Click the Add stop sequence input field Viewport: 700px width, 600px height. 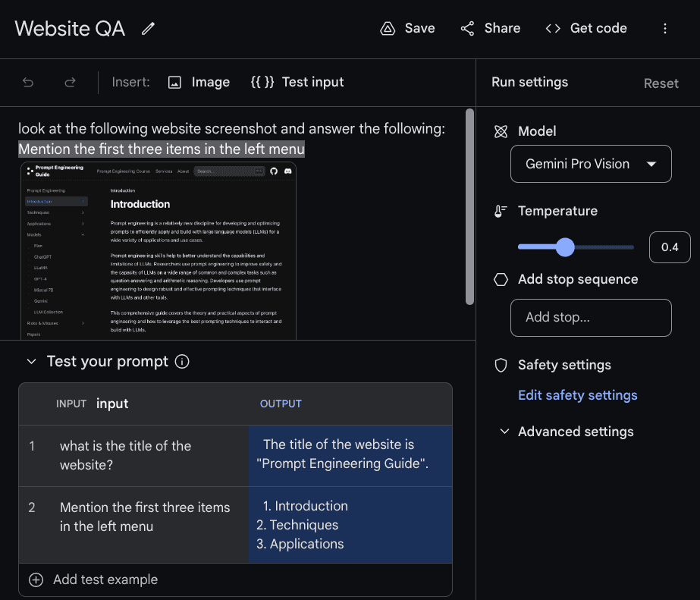[x=591, y=317]
